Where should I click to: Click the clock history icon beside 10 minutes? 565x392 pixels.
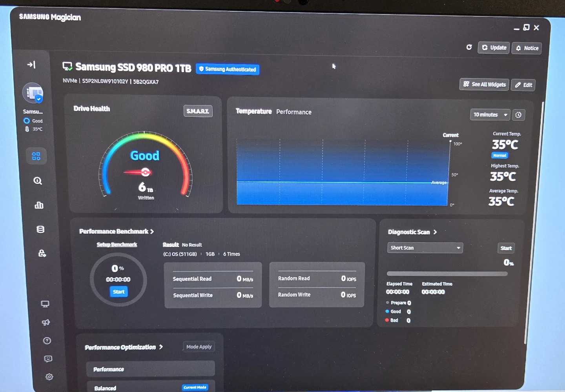coord(518,115)
